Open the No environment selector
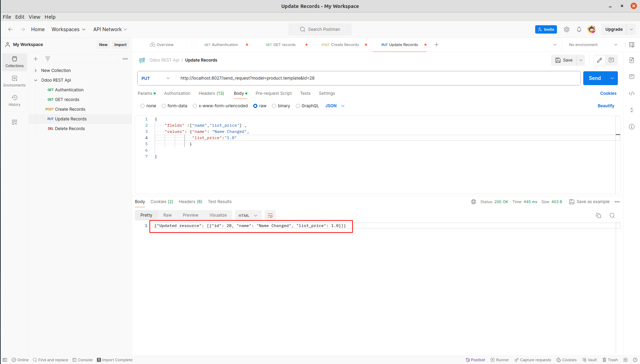The width and height of the screenshot is (640, 364). pyautogui.click(x=593, y=45)
